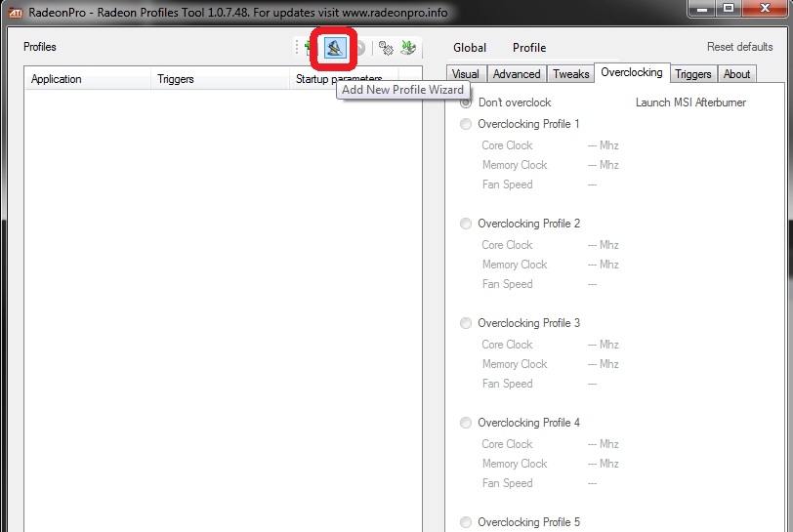Click Fan Speed under Overclocking Profile 4
This screenshot has width=793, height=532.
click(507, 483)
